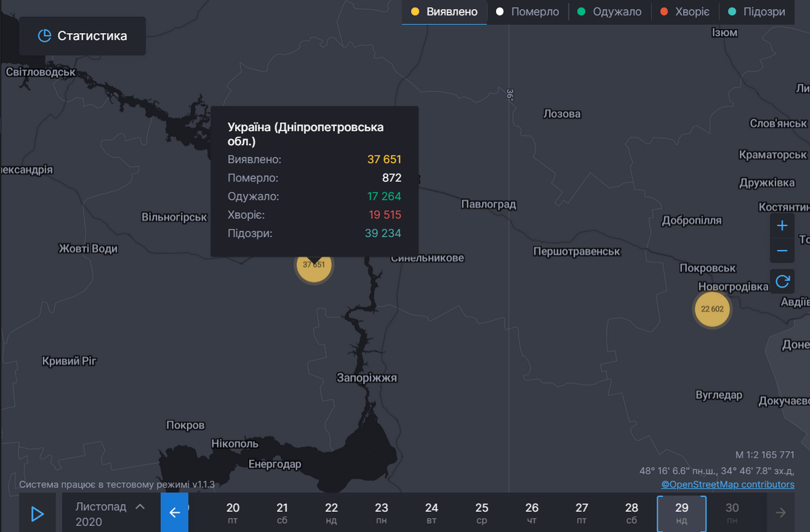Click the 22 602 cluster marker
Image resolution: width=810 pixels, height=532 pixels.
(x=712, y=309)
